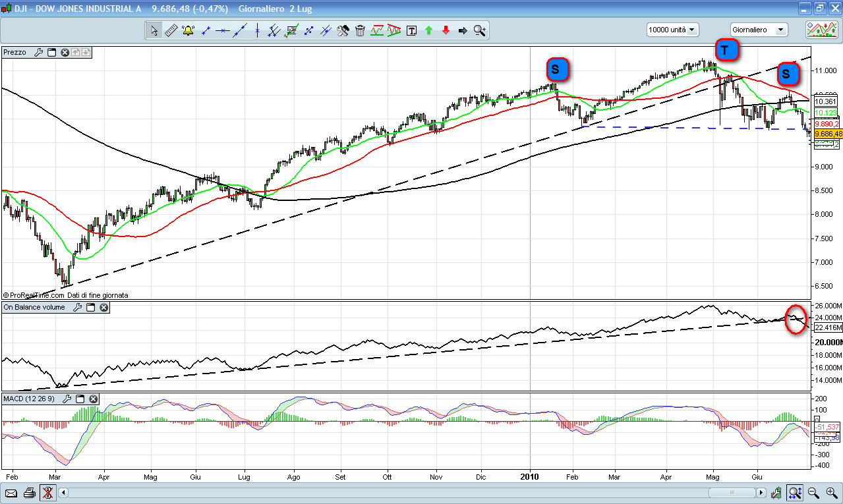Choose the text annotation tool

click(412, 30)
